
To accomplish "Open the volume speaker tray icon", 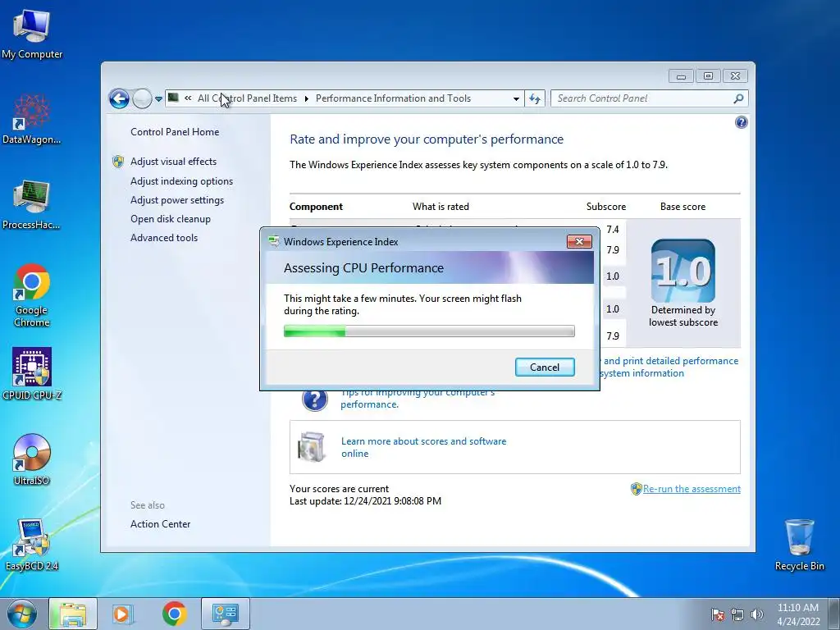I will [756, 614].
